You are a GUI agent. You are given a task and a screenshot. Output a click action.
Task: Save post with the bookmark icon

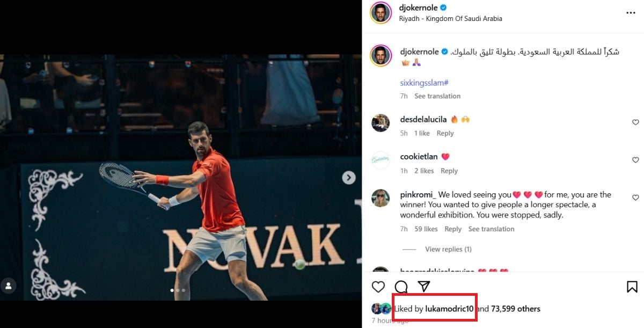pyautogui.click(x=632, y=287)
